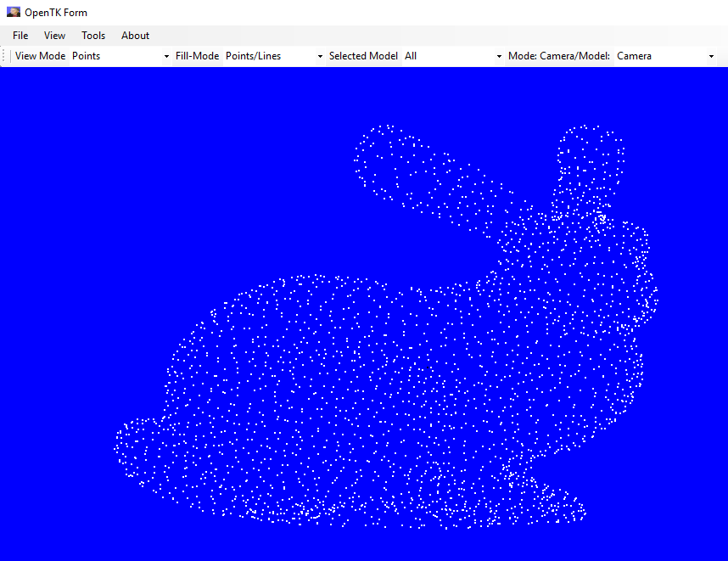
Task: Open the View menu
Action: [x=54, y=36]
